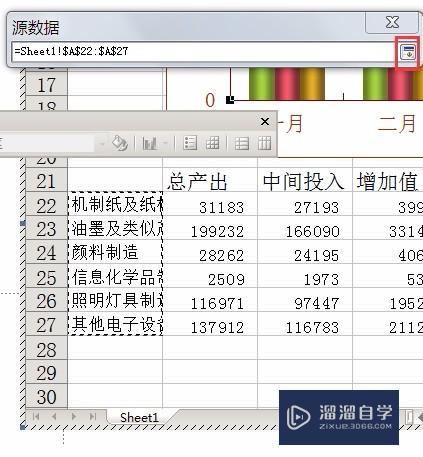This screenshot has width=423, height=457.
Task: Select the 照明灯具制 cell in row 26
Action: click(115, 300)
